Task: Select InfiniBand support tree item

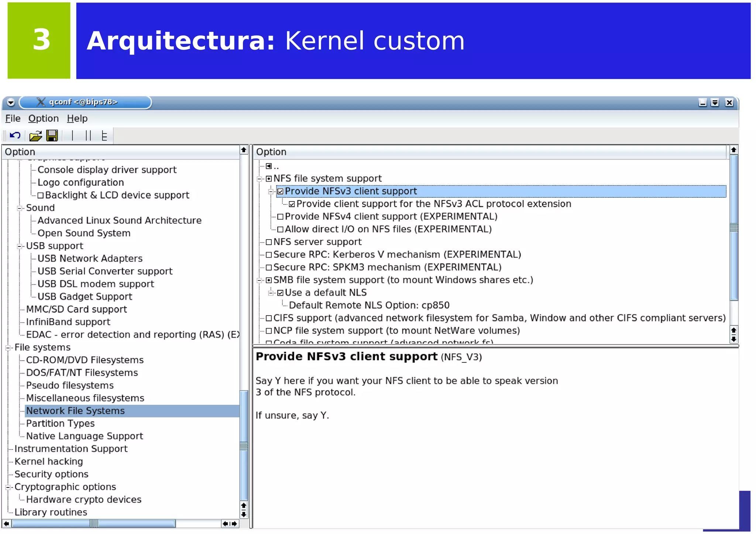Action: pos(68,322)
